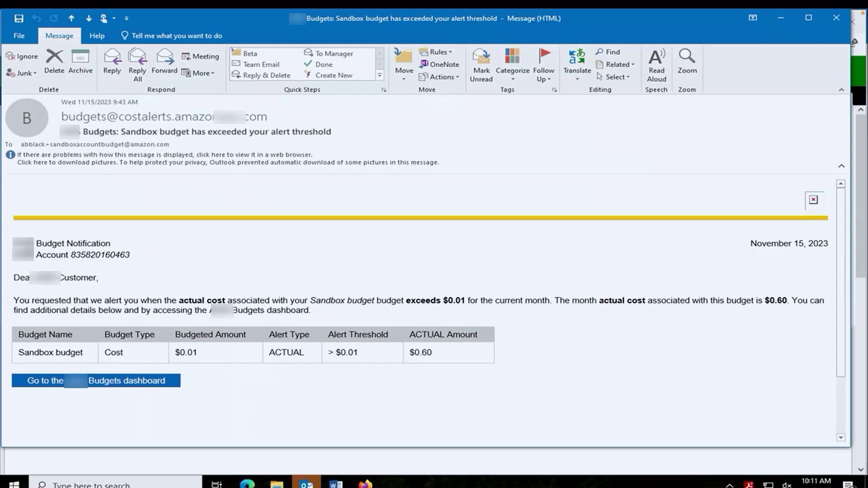Open File Explorer from taskbar

pos(277,484)
